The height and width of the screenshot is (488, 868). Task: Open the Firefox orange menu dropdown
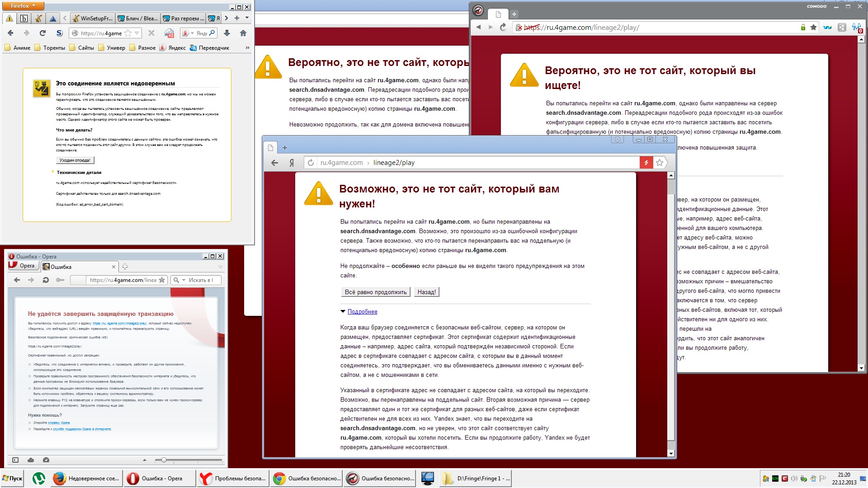(23, 6)
